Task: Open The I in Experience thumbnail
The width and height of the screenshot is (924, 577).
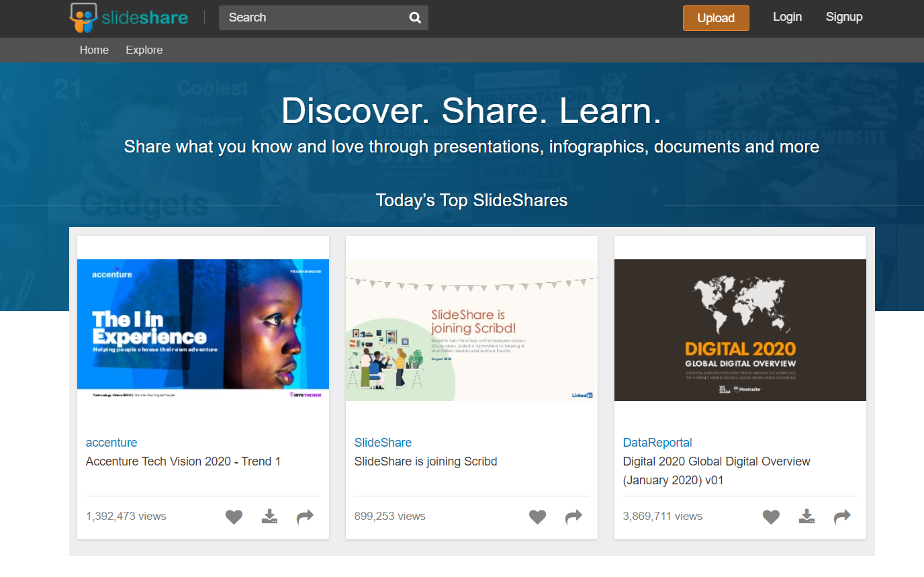Action: click(203, 330)
